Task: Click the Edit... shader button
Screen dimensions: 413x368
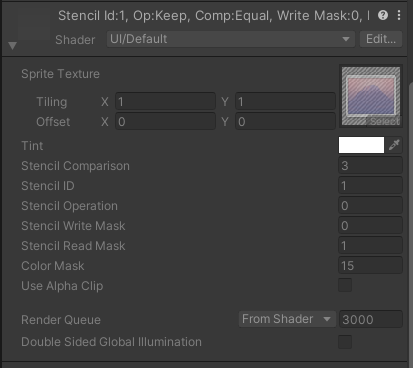Action: point(381,39)
